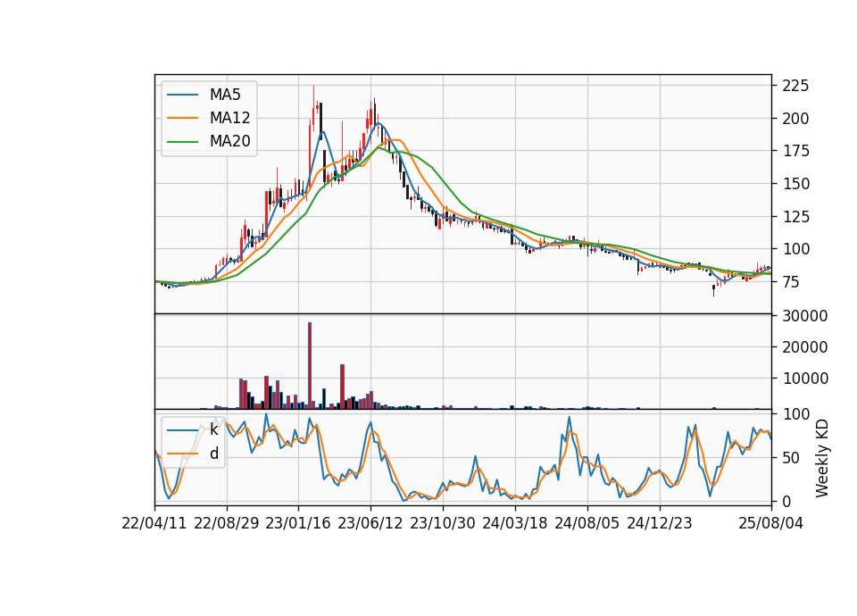Click the 175 price axis label
This screenshot has width=857, height=616.
tap(795, 151)
